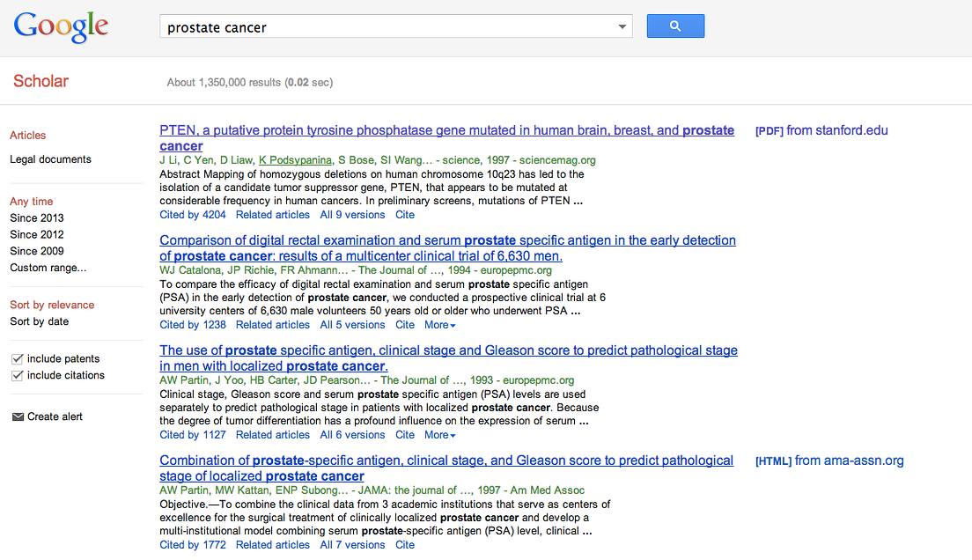The width and height of the screenshot is (972, 560).
Task: Open Combination of prostate-specific antigen article
Action: 446,468
